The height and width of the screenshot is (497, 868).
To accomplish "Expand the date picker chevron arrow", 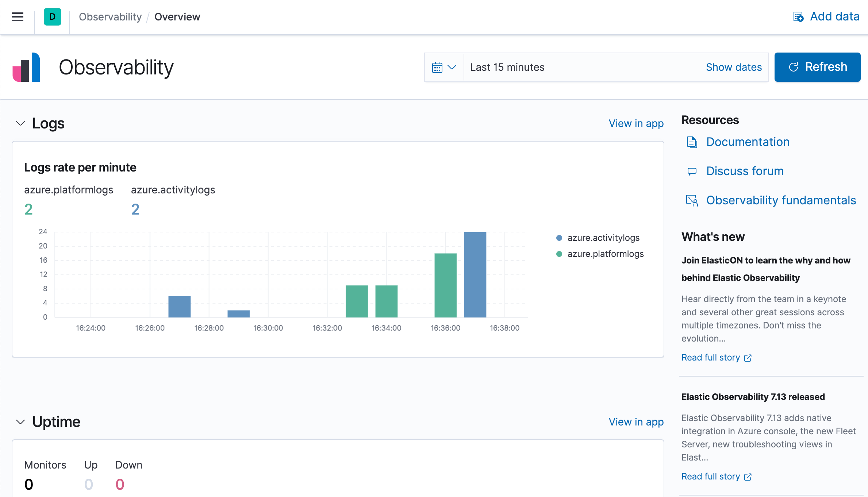I will pos(451,67).
